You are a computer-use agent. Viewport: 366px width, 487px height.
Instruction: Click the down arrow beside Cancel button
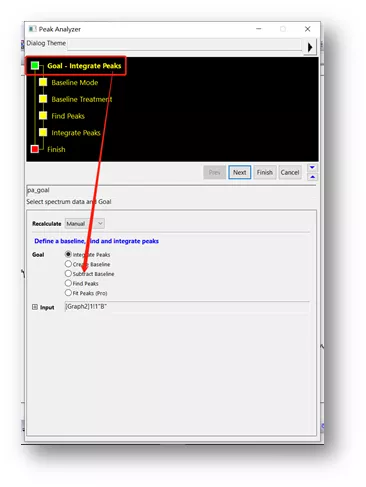312,168
